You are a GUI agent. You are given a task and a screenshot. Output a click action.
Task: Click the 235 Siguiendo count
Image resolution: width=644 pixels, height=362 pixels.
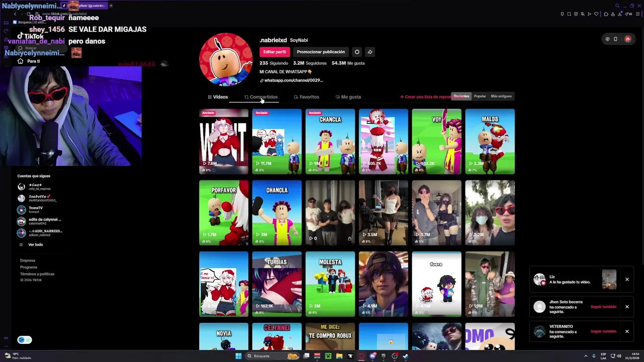pyautogui.click(x=274, y=63)
